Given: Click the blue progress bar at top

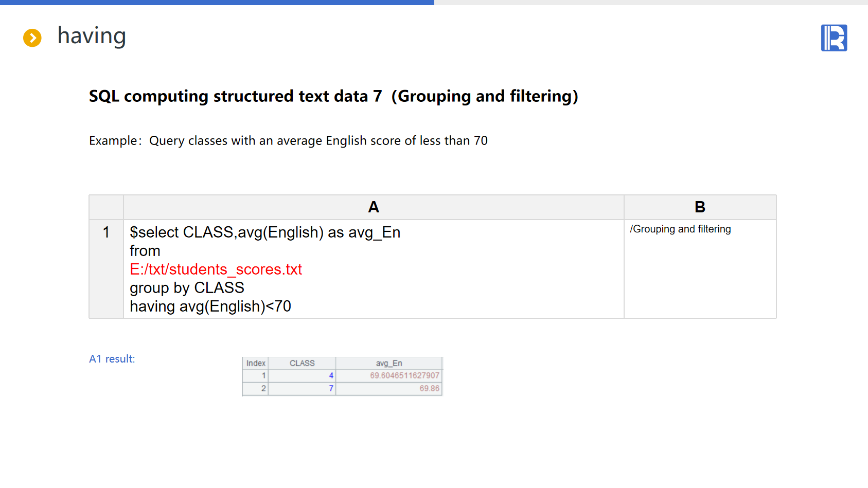Looking at the screenshot, I should click(217, 3).
